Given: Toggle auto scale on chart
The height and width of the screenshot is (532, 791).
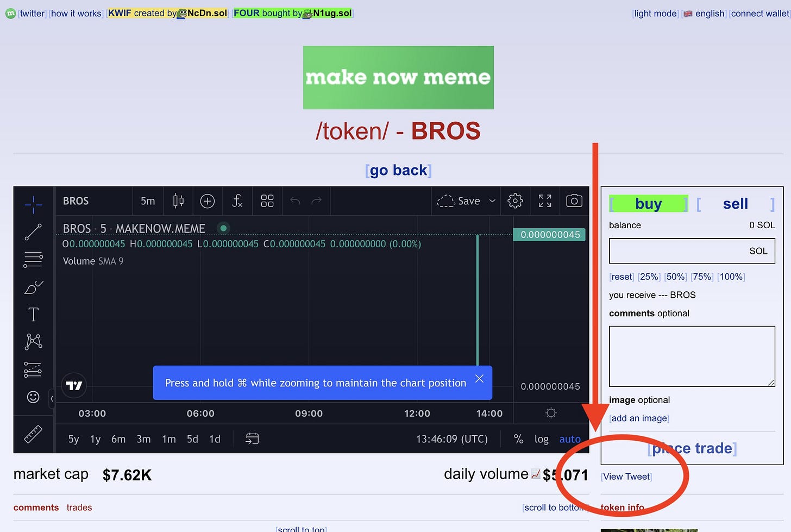Looking at the screenshot, I should [570, 439].
